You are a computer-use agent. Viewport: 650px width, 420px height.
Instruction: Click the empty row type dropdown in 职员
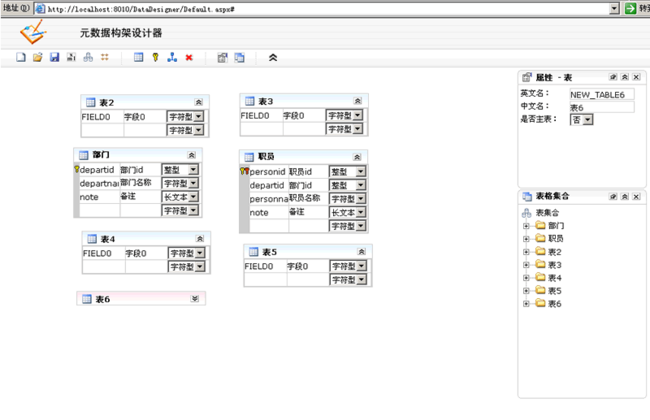pyautogui.click(x=361, y=226)
